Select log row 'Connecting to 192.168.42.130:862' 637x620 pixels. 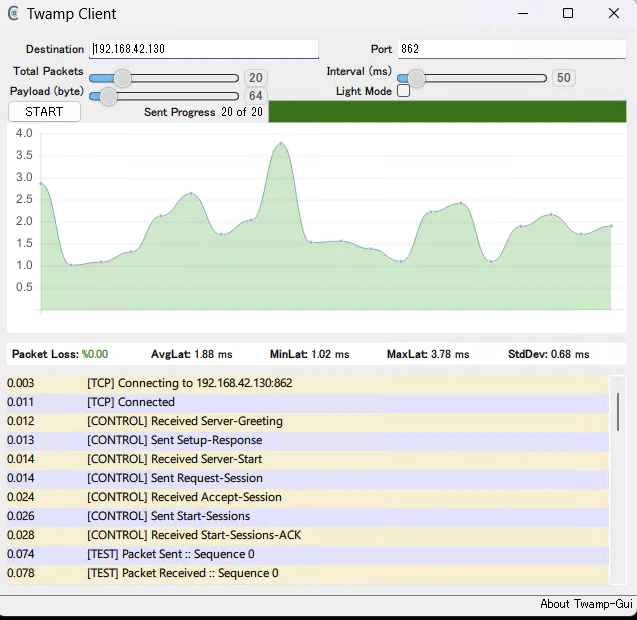tap(308, 383)
